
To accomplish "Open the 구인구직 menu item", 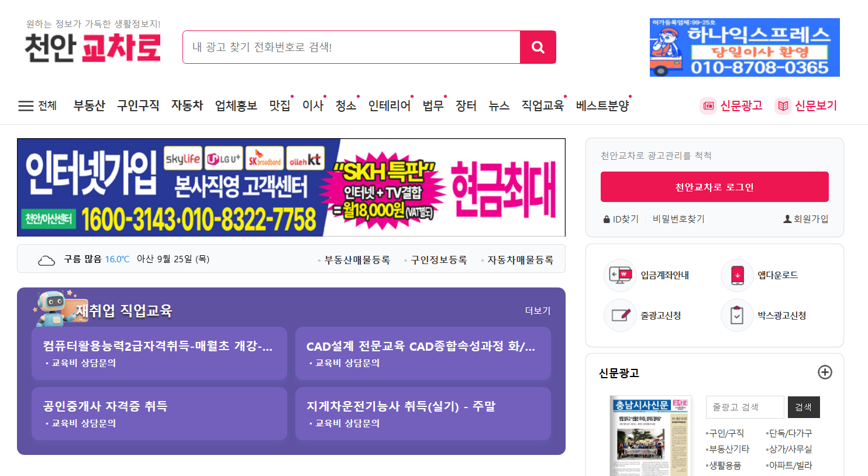I will (x=138, y=105).
